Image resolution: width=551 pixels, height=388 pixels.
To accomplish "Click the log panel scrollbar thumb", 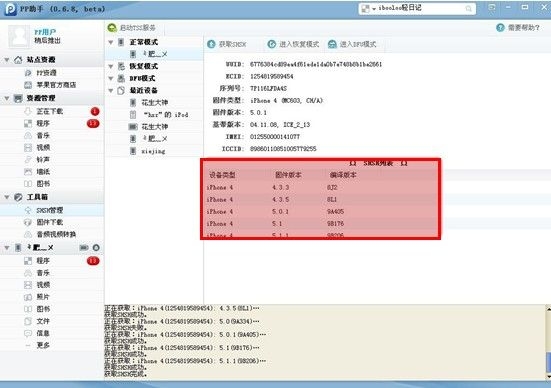I will (x=548, y=362).
